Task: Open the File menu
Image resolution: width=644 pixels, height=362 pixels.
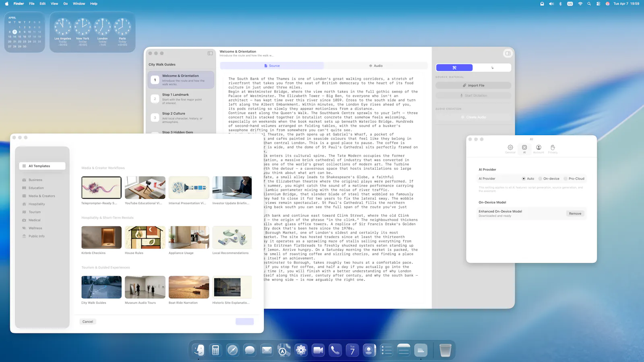Action: coord(32,4)
